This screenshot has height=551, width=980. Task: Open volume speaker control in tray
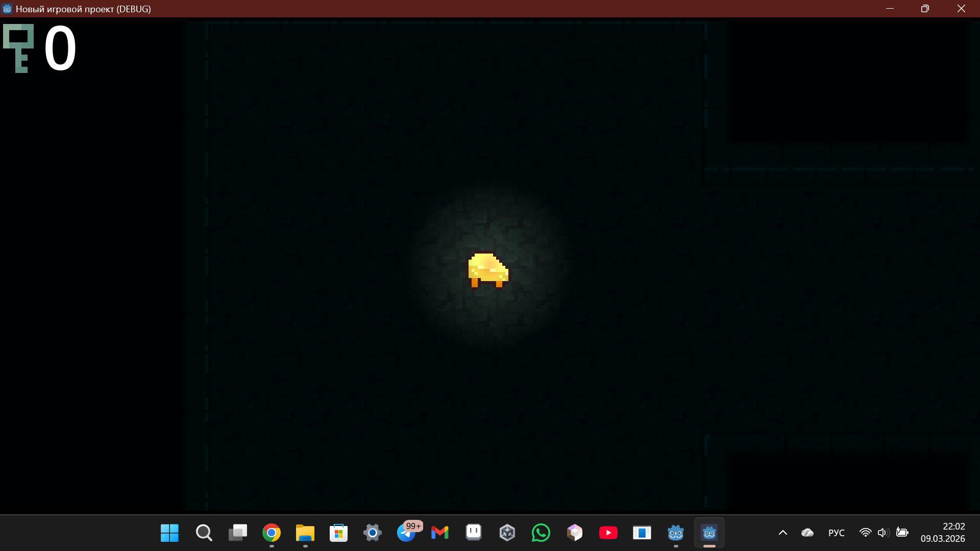pos(883,533)
